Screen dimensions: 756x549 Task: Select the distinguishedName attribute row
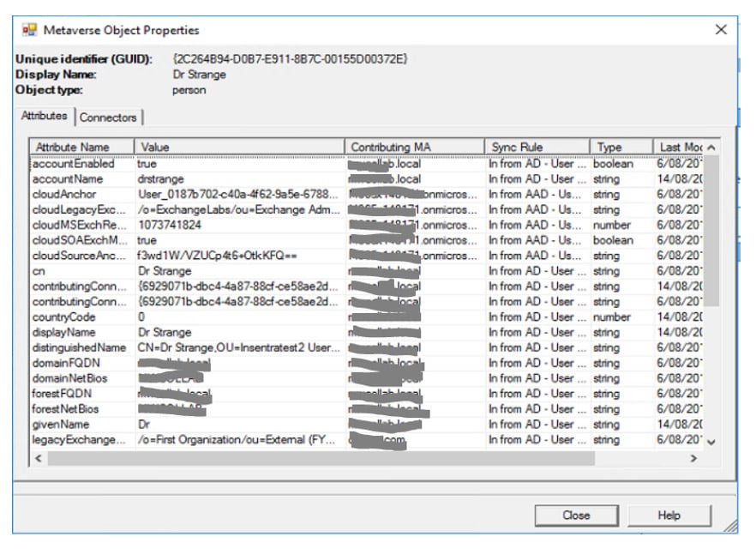(x=78, y=347)
